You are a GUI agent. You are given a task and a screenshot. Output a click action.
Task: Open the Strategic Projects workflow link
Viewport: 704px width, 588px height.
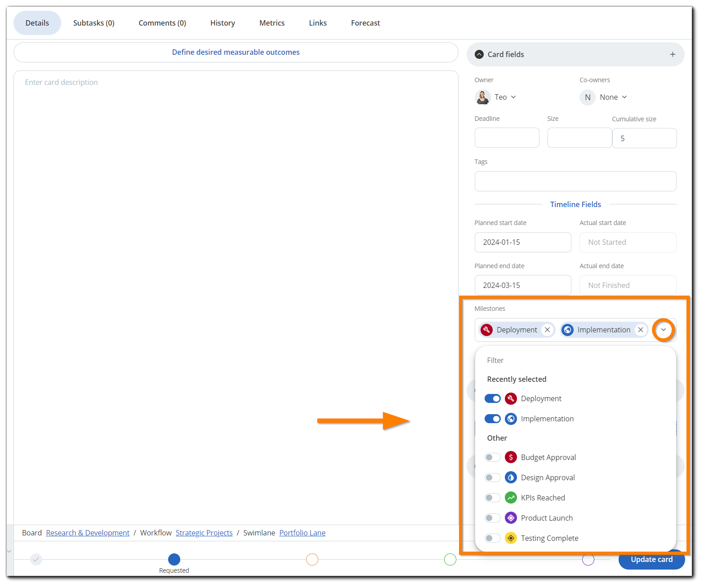coord(204,533)
